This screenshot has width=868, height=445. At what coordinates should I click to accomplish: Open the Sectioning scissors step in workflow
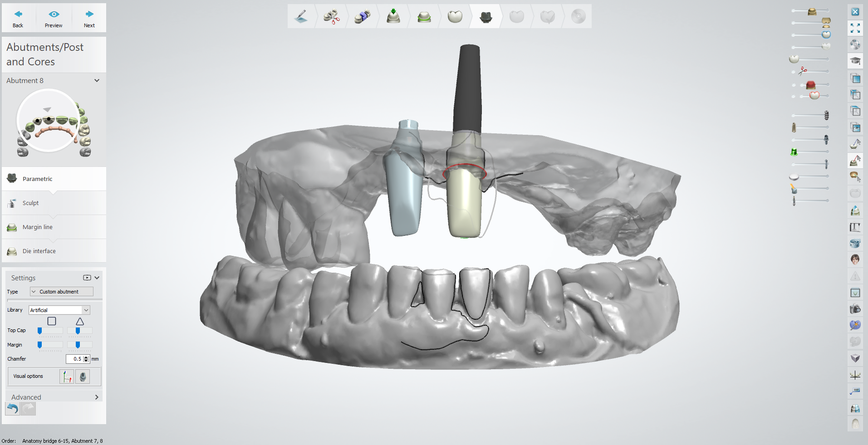pyautogui.click(x=331, y=16)
